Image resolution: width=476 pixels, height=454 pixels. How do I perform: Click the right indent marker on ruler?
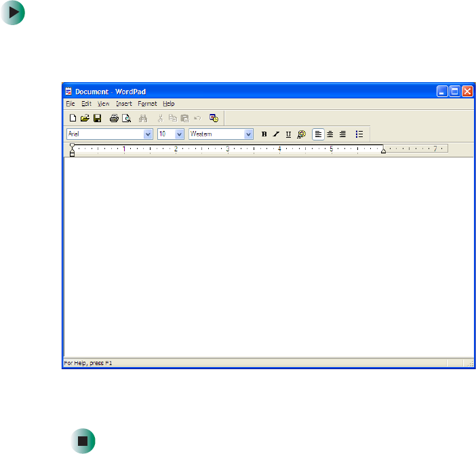(x=383, y=151)
